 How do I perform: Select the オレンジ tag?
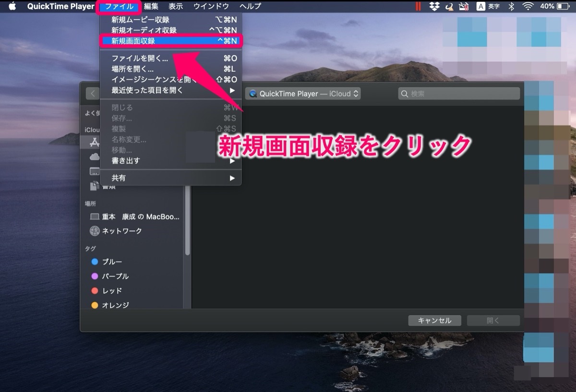(110, 305)
